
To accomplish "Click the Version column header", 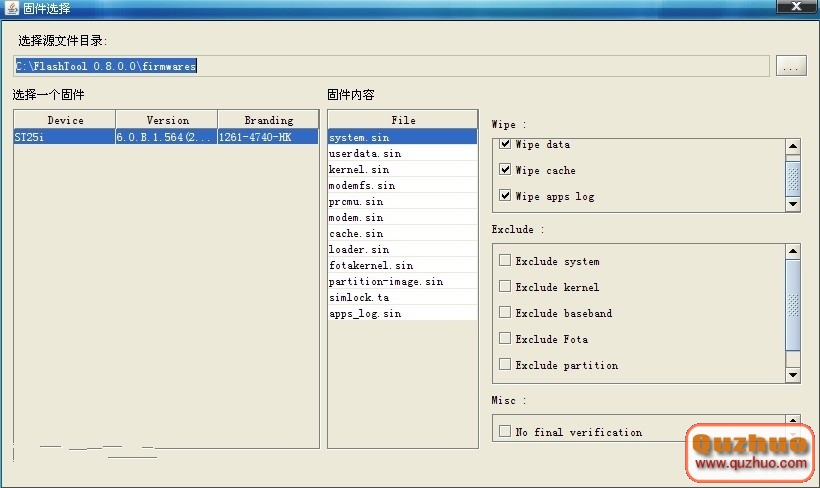I will coord(167,120).
